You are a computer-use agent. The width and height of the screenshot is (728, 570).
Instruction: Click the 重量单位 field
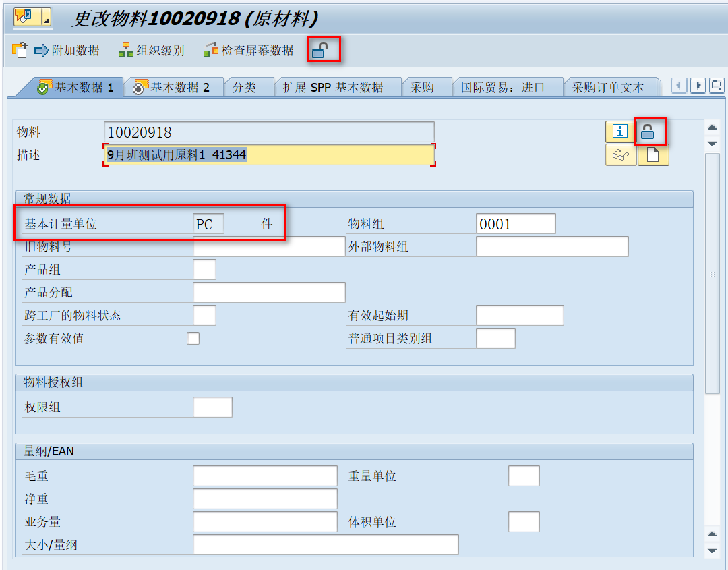(x=524, y=476)
